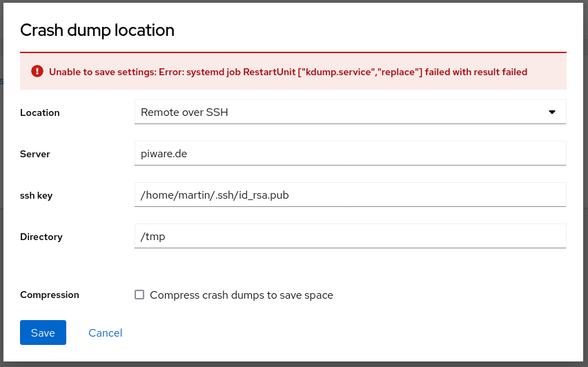Open the Location dropdown arrow
The height and width of the screenshot is (367, 588).
[551, 112]
